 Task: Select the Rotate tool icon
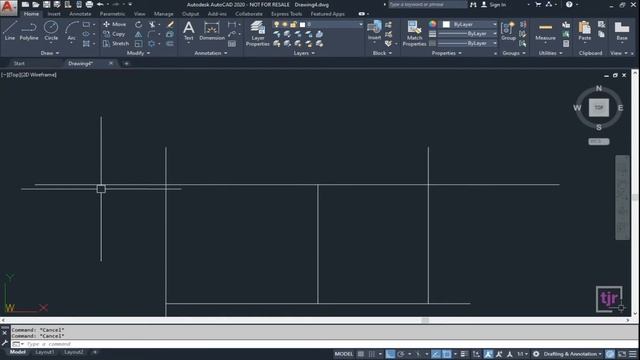pyautogui.click(x=139, y=24)
